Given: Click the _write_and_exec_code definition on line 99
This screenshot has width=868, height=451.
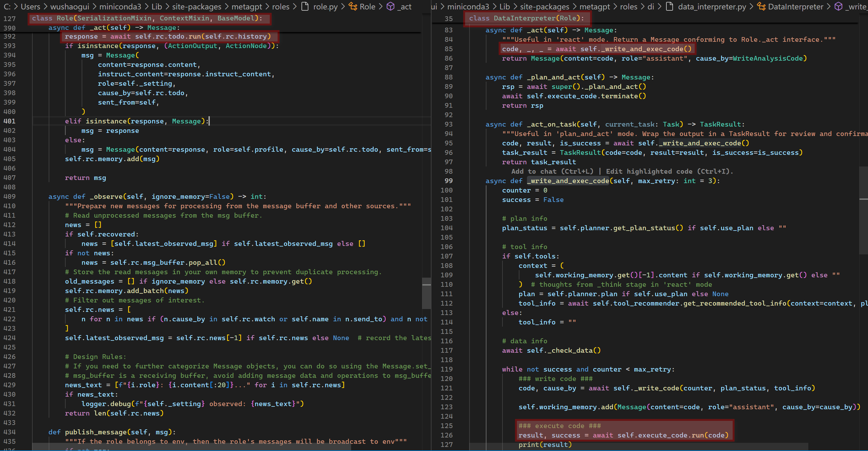Looking at the screenshot, I should tap(568, 181).
